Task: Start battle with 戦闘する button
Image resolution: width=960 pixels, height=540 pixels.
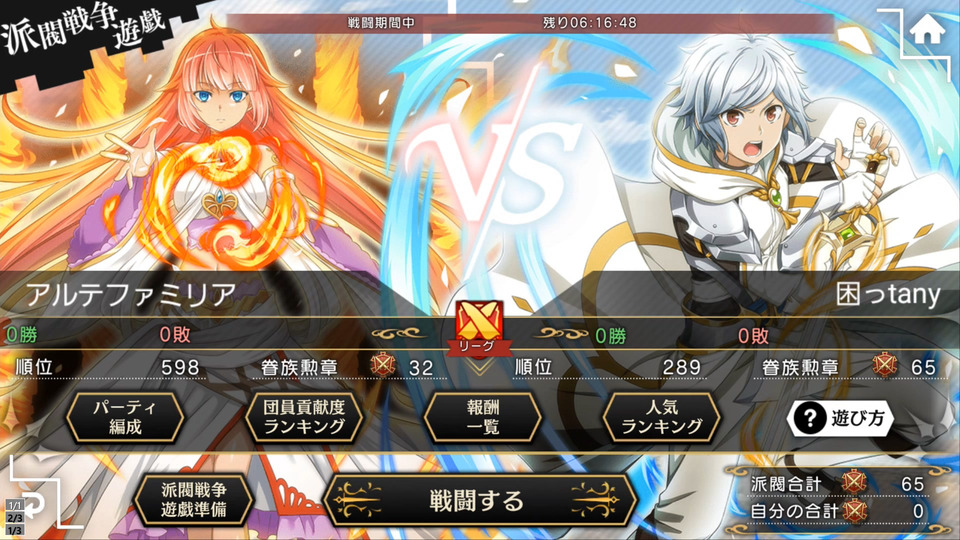Action: pyautogui.click(x=477, y=501)
